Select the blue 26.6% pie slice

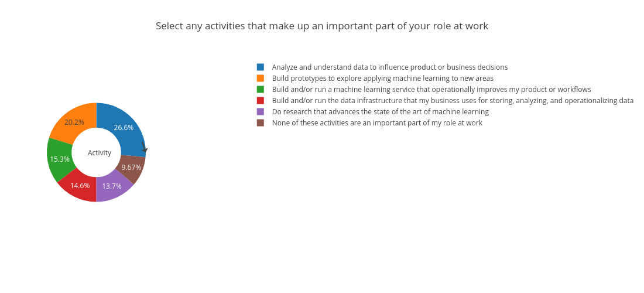125,125
